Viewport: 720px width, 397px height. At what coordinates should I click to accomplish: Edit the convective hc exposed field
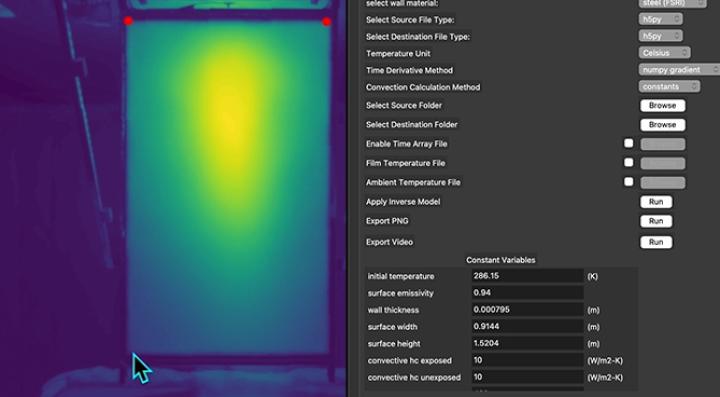click(x=528, y=360)
